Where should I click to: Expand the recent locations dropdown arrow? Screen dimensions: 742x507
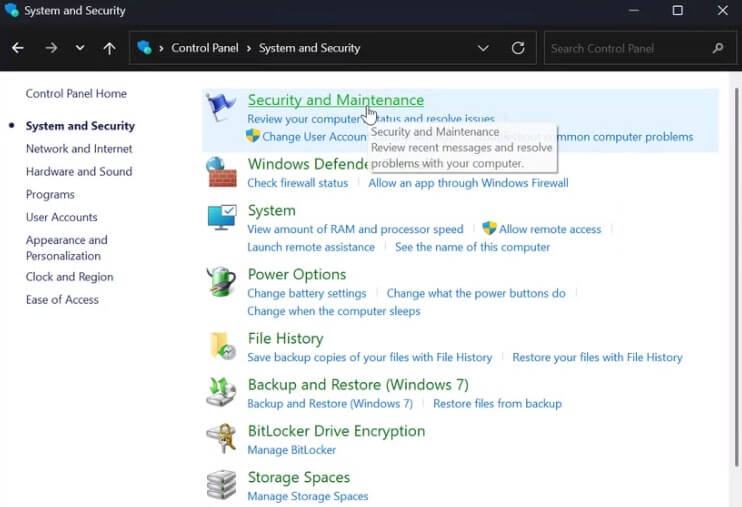click(80, 48)
